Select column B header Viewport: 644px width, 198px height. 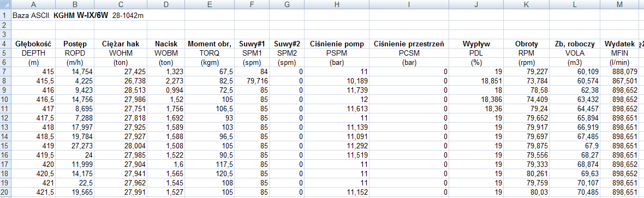[x=75, y=4]
